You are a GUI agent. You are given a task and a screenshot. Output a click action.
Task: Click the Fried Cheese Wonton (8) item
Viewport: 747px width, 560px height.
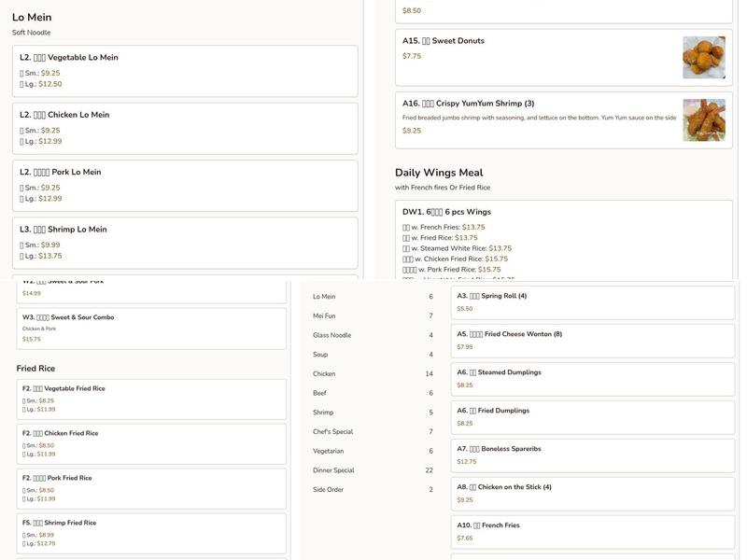593,340
